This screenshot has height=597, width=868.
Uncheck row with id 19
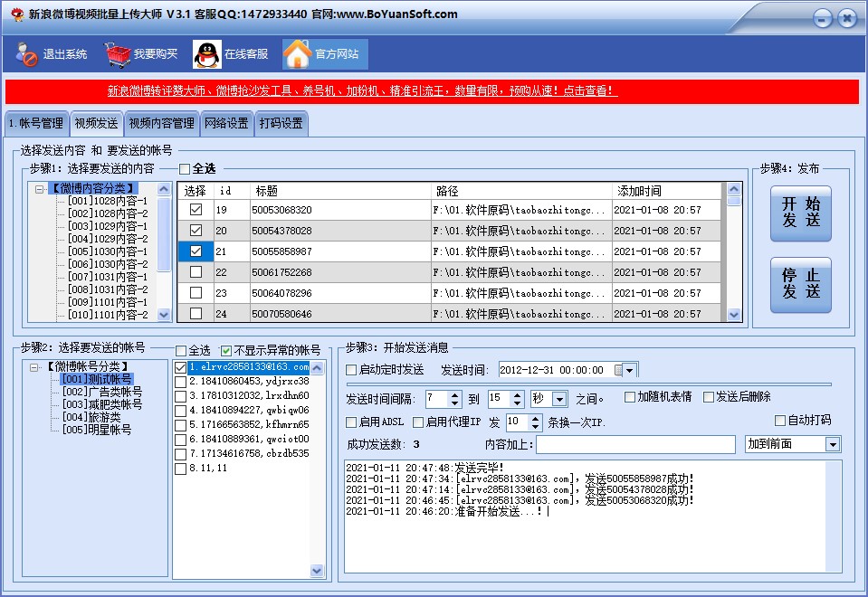[x=196, y=210]
